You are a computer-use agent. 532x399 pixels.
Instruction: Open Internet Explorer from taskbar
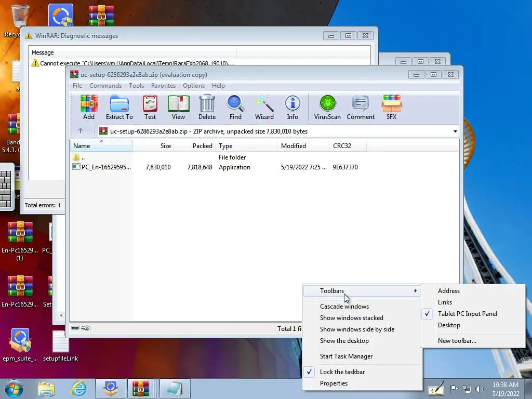(79, 389)
